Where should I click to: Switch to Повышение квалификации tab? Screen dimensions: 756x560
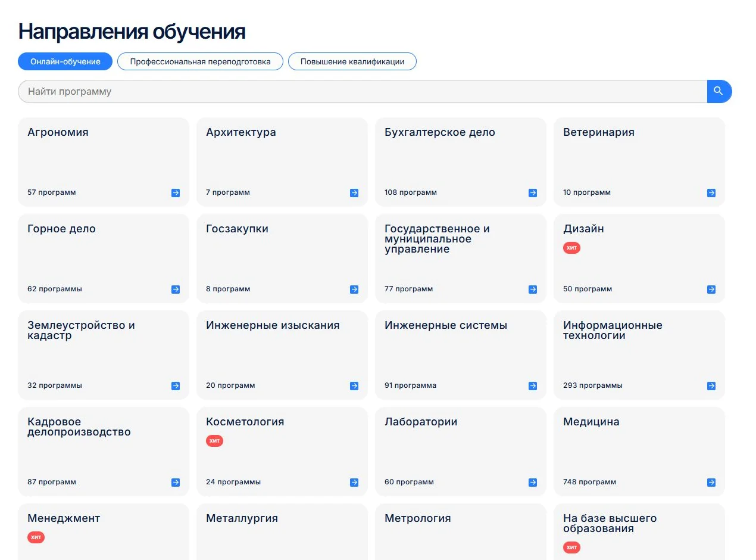tap(352, 61)
